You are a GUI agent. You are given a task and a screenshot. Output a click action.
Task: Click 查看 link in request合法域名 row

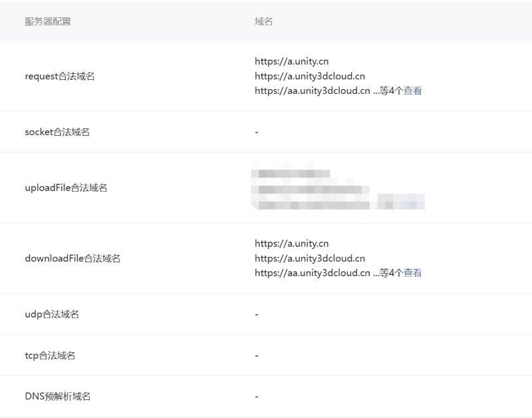point(412,91)
